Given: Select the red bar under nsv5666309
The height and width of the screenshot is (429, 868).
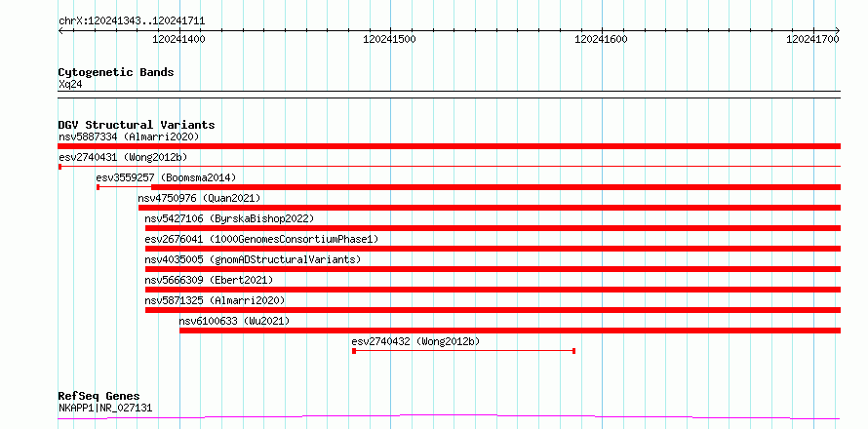Looking at the screenshot, I should 493,290.
